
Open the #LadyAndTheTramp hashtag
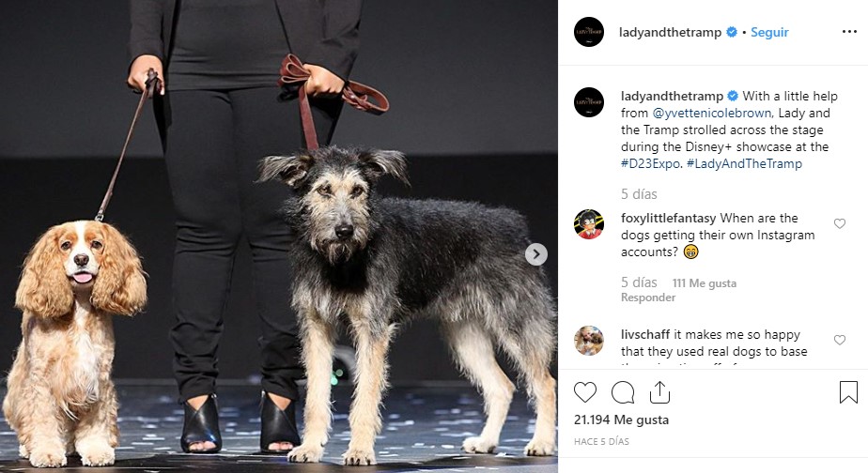pyautogui.click(x=745, y=163)
